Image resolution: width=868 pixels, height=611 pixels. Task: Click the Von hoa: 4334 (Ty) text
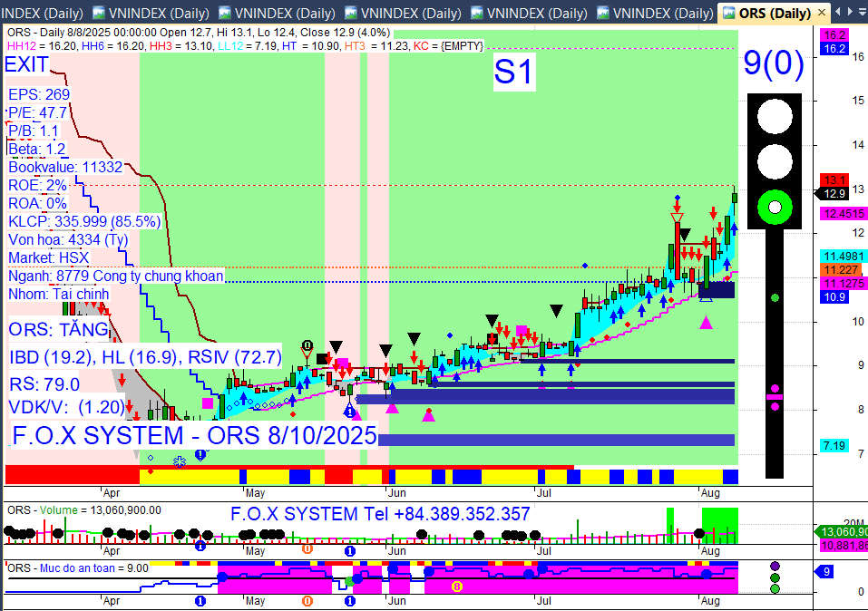(68, 239)
